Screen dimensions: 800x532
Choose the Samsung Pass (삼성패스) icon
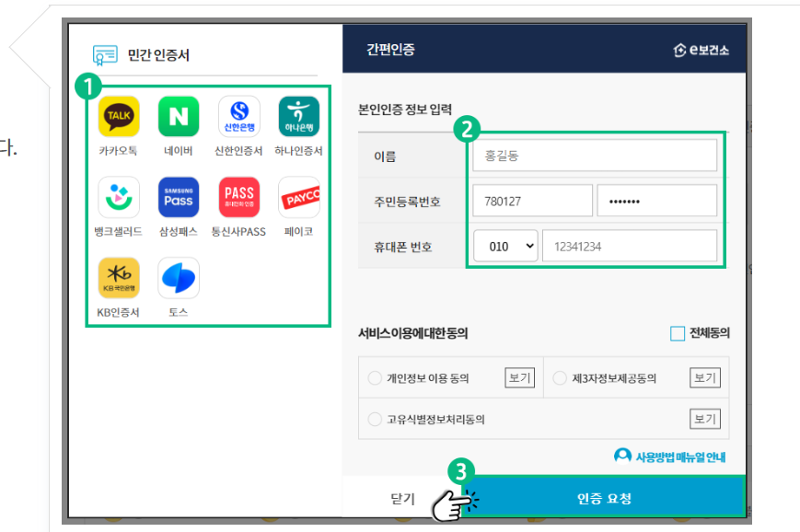(178, 197)
